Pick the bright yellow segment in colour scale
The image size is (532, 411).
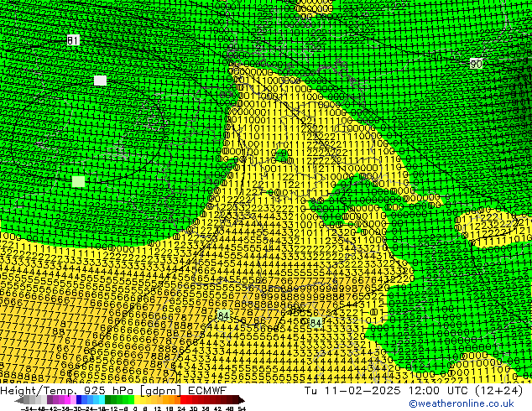(137, 400)
